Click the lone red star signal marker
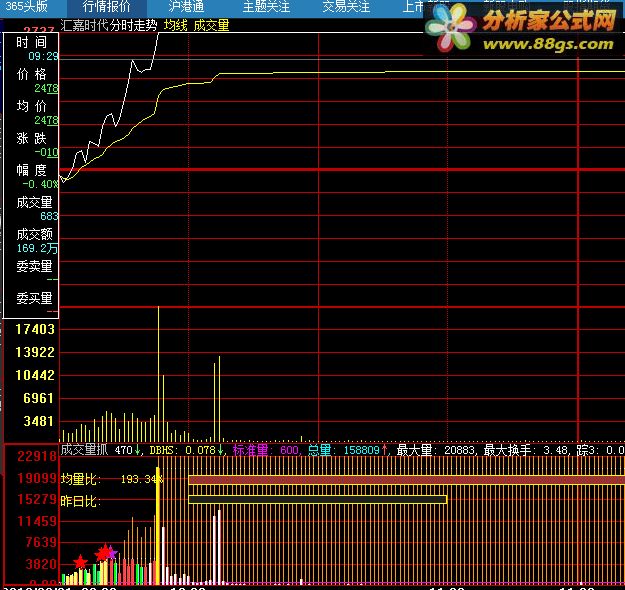This screenshot has width=625, height=590. click(x=81, y=562)
